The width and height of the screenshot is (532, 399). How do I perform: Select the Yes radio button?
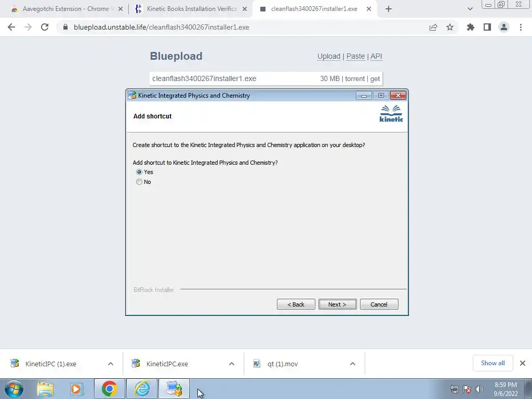point(139,172)
